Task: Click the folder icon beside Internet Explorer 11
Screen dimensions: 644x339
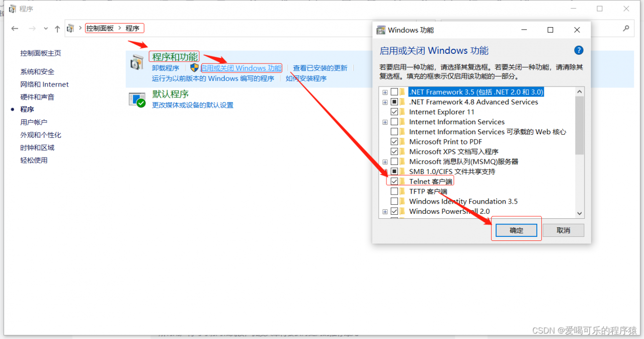Action: point(403,112)
